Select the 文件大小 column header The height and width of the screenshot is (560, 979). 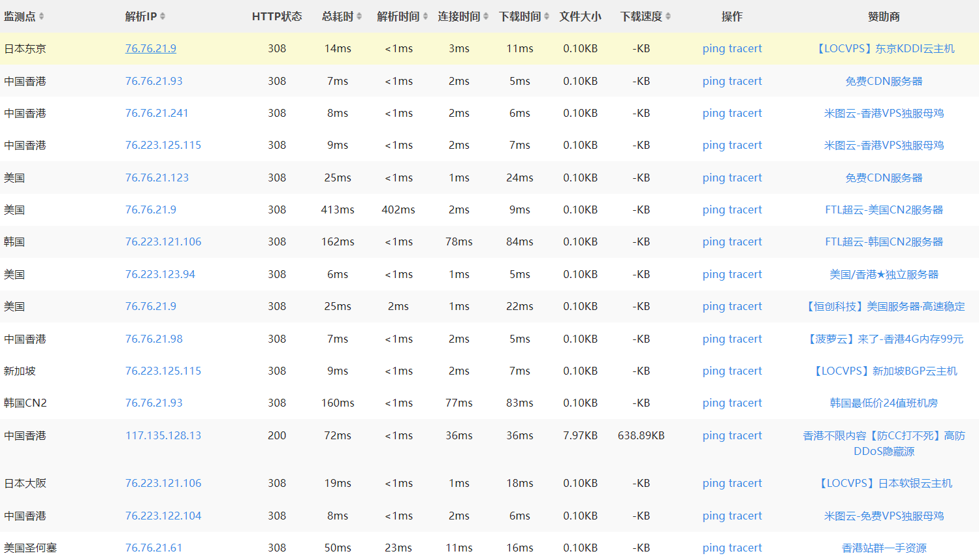coord(581,16)
